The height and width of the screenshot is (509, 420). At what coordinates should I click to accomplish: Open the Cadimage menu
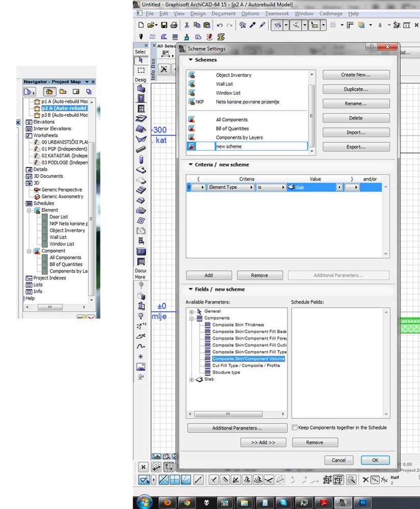pyautogui.click(x=331, y=14)
